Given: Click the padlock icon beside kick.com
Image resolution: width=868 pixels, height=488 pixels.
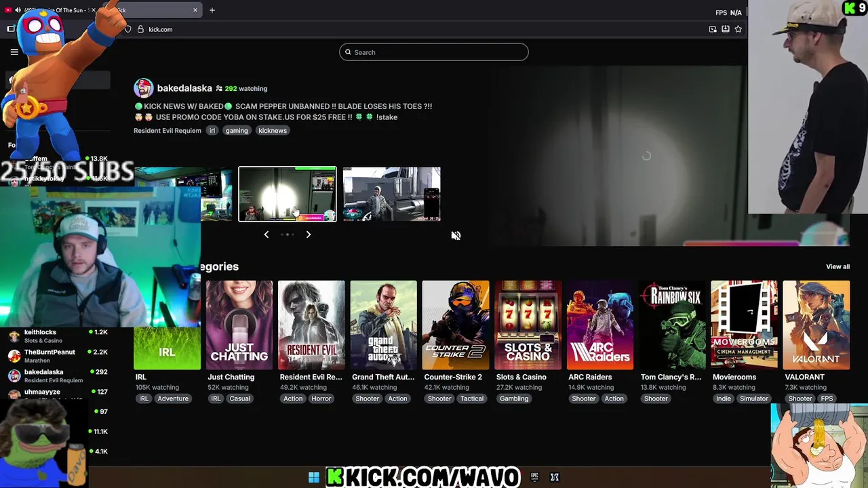Looking at the screenshot, I should tap(140, 29).
